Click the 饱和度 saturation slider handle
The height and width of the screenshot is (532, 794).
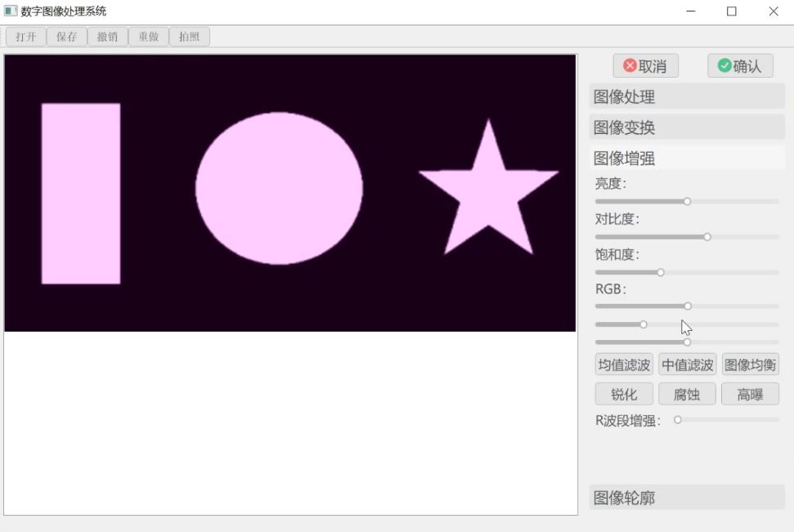661,272
